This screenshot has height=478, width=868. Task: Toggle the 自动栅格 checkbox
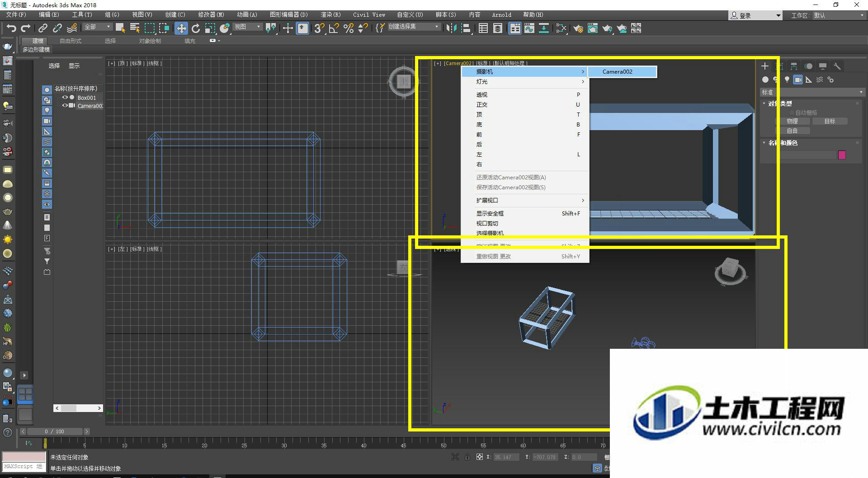[x=792, y=112]
